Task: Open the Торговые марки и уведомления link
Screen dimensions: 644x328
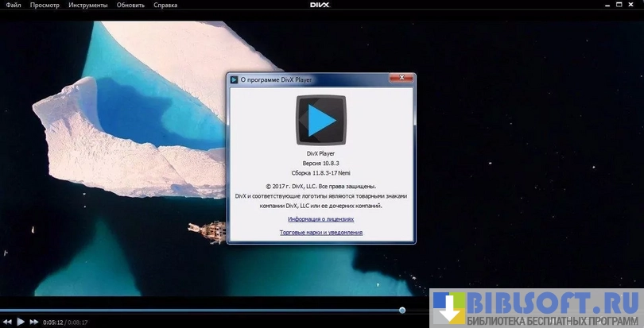Action: pos(320,232)
